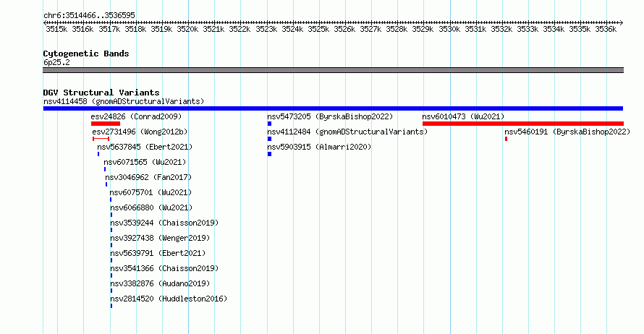
Task: Select the 6p25.2 band label
Action: tap(56, 62)
